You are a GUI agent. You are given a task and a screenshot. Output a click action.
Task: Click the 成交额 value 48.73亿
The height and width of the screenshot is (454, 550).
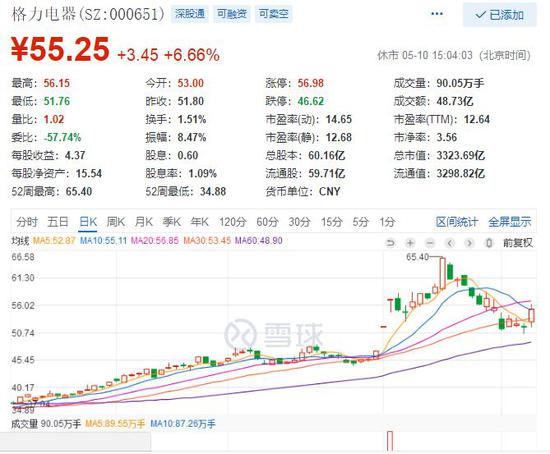[455, 101]
